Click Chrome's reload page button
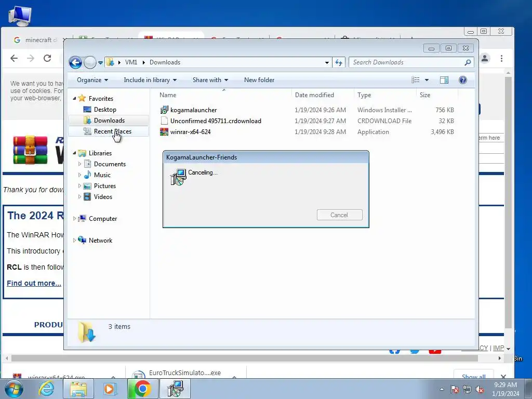The height and width of the screenshot is (399, 532). [47, 58]
